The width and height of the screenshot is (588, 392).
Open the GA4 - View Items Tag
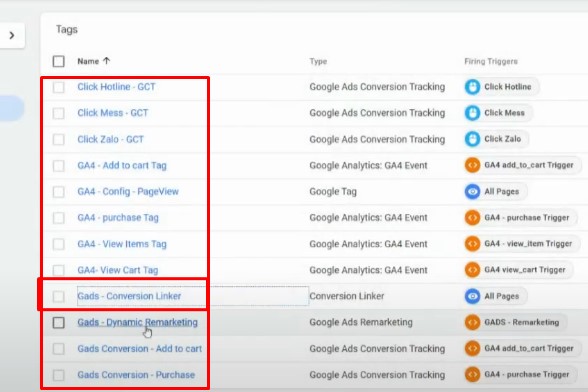click(x=122, y=244)
